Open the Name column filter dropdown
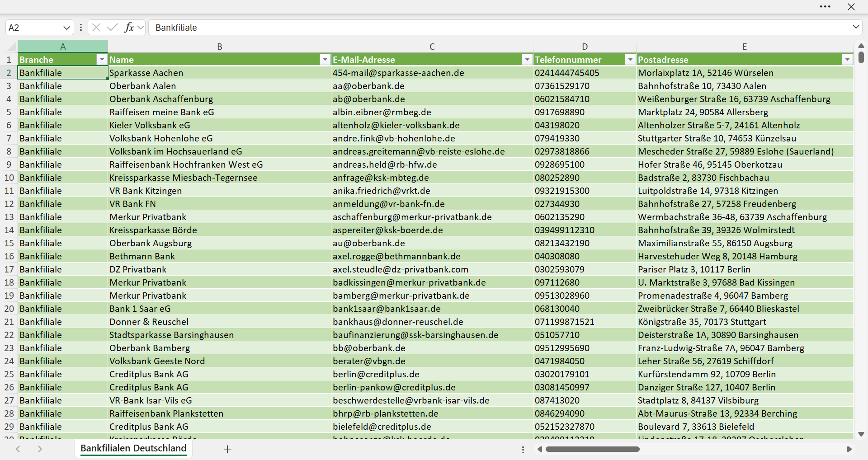 325,60
